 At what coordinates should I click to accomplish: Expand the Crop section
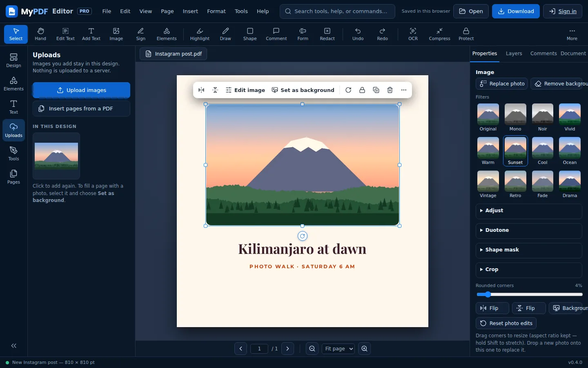[x=529, y=270]
